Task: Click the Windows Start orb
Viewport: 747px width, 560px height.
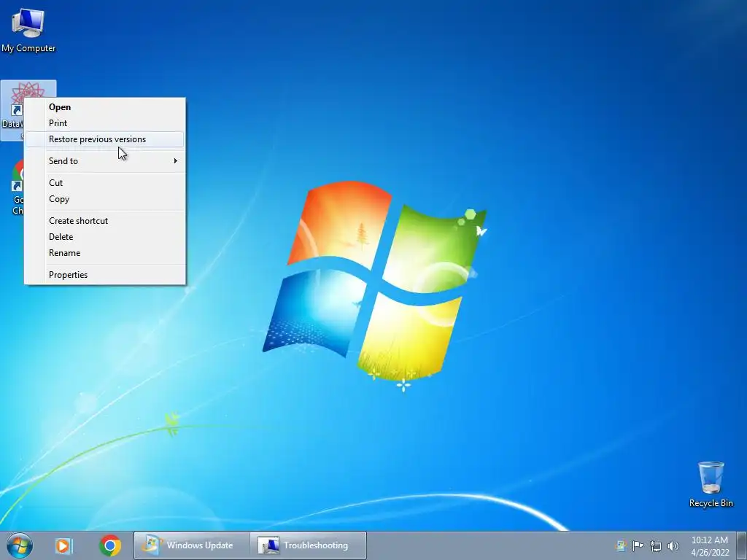Action: click(20, 545)
